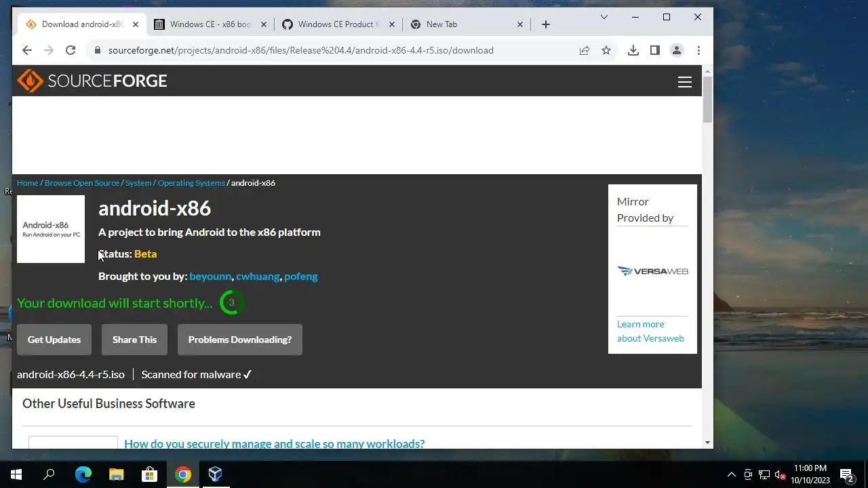Open a new browser tab
Viewport: 868px width, 488px height.
click(x=546, y=24)
